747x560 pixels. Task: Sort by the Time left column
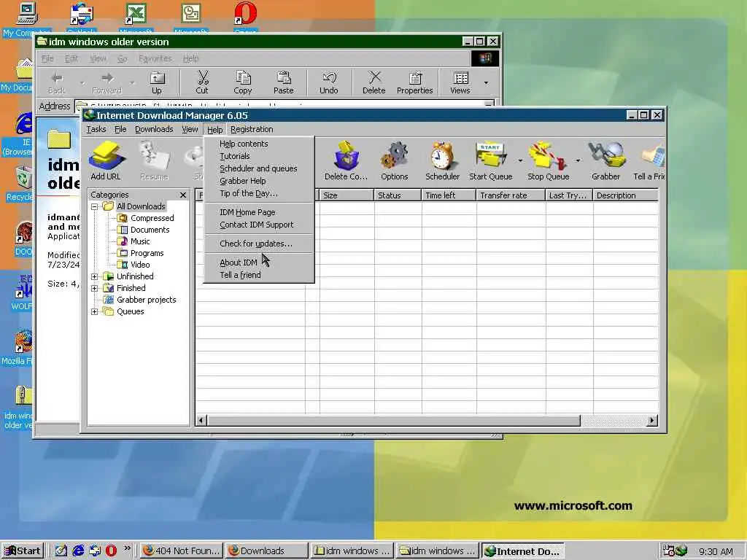coord(449,195)
